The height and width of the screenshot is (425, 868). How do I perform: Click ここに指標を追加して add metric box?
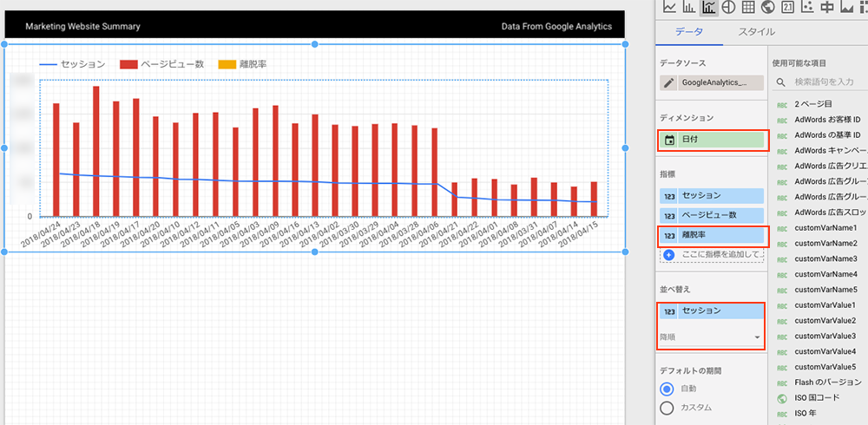tap(712, 255)
